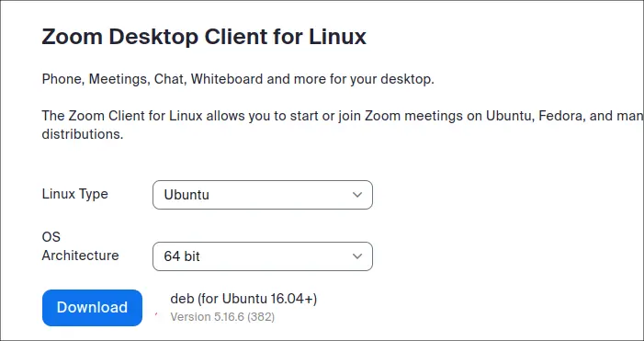Click the deb (for Ubuntu 16.04+) package text
Image resolution: width=644 pixels, height=341 pixels.
tap(243, 299)
